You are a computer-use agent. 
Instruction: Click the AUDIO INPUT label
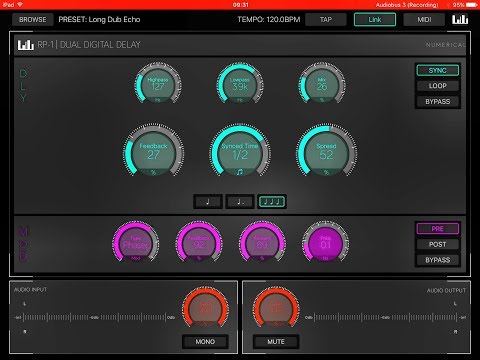[30, 290]
